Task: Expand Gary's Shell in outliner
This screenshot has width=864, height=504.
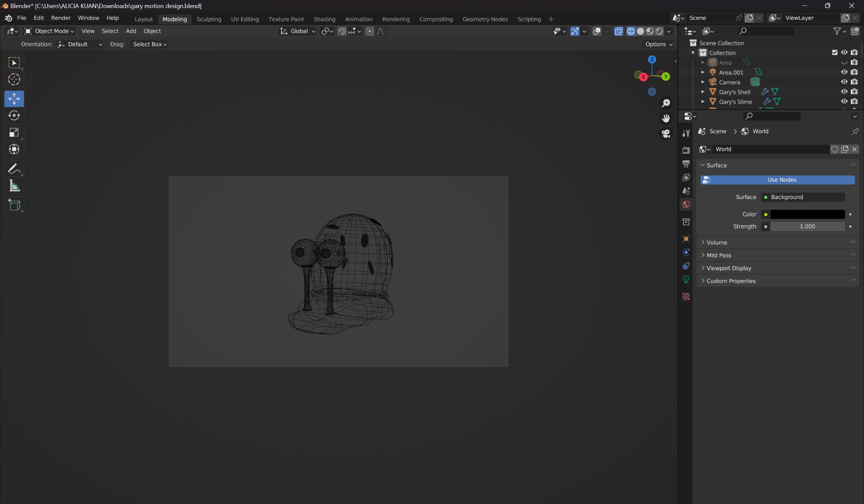Action: (703, 92)
